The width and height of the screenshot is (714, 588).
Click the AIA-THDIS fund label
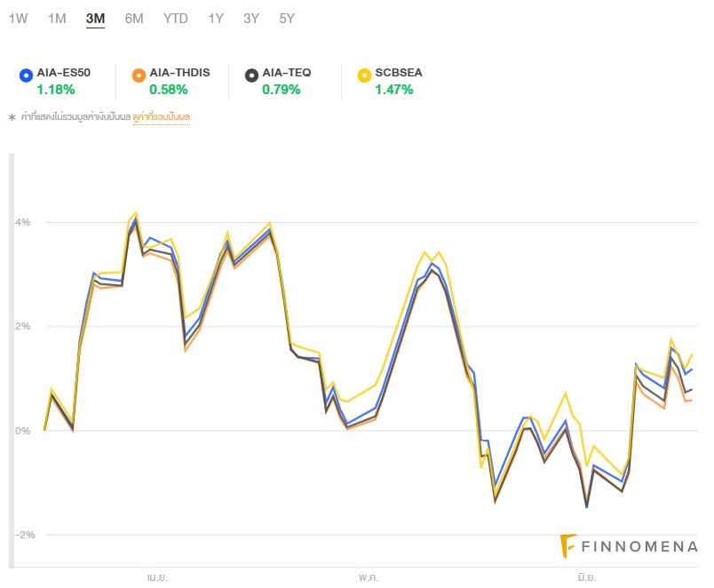(179, 73)
